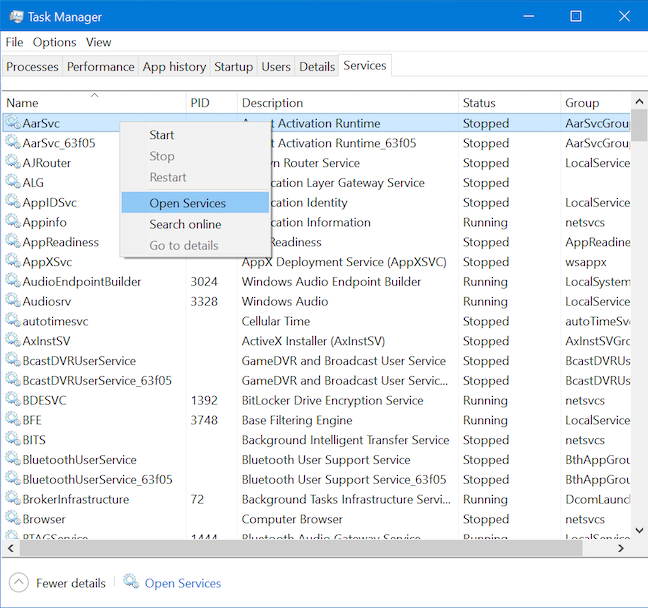Switch to the Performance tab
The width and height of the screenshot is (648, 608).
tap(100, 67)
